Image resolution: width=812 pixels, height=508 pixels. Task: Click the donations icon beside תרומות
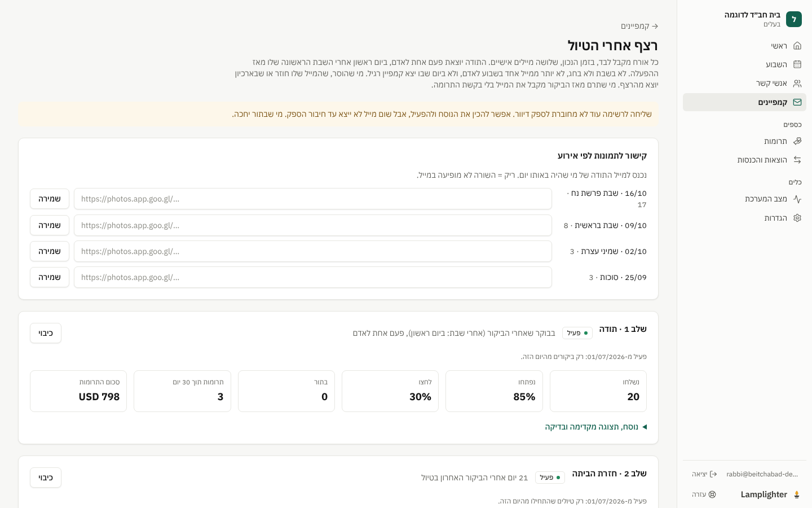click(797, 141)
